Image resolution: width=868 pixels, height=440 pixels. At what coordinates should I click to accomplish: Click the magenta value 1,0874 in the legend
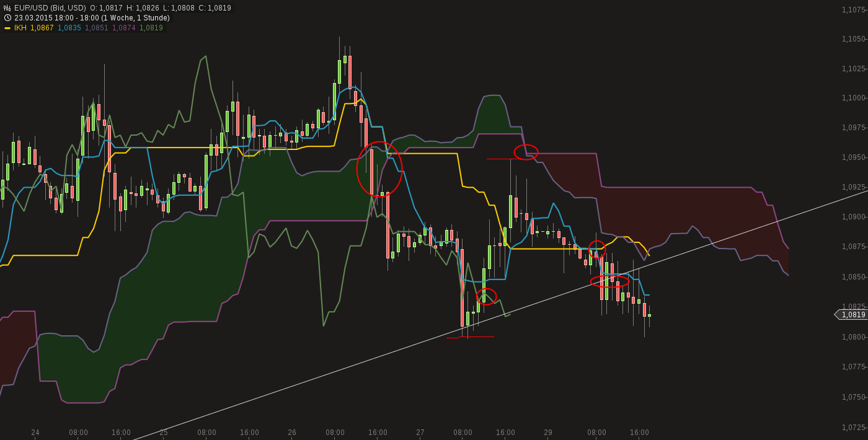[124, 27]
